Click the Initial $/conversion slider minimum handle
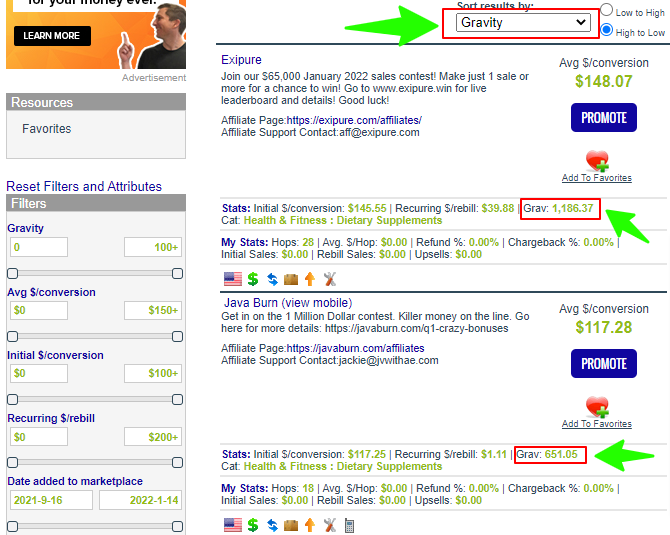670x535 pixels. pos(13,400)
